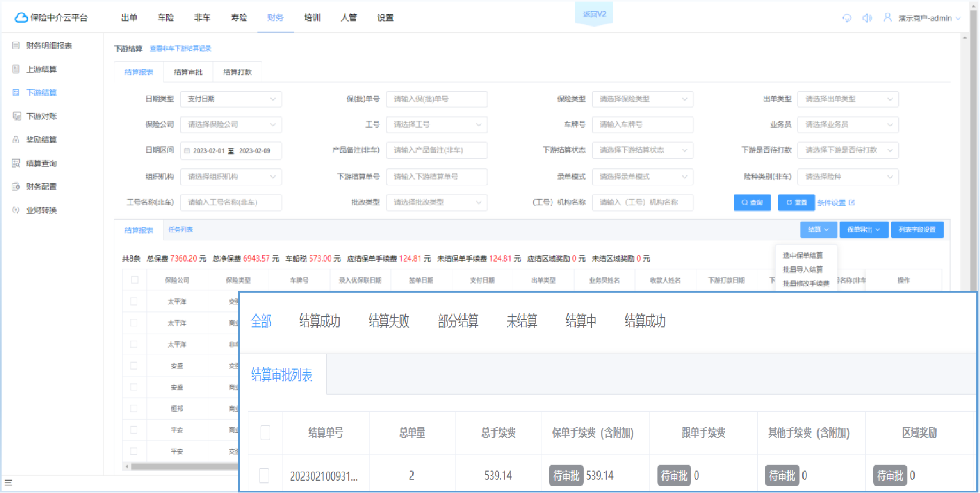The width and height of the screenshot is (980, 493).
Task: Click the speaker notification icon in header
Action: [x=867, y=18]
